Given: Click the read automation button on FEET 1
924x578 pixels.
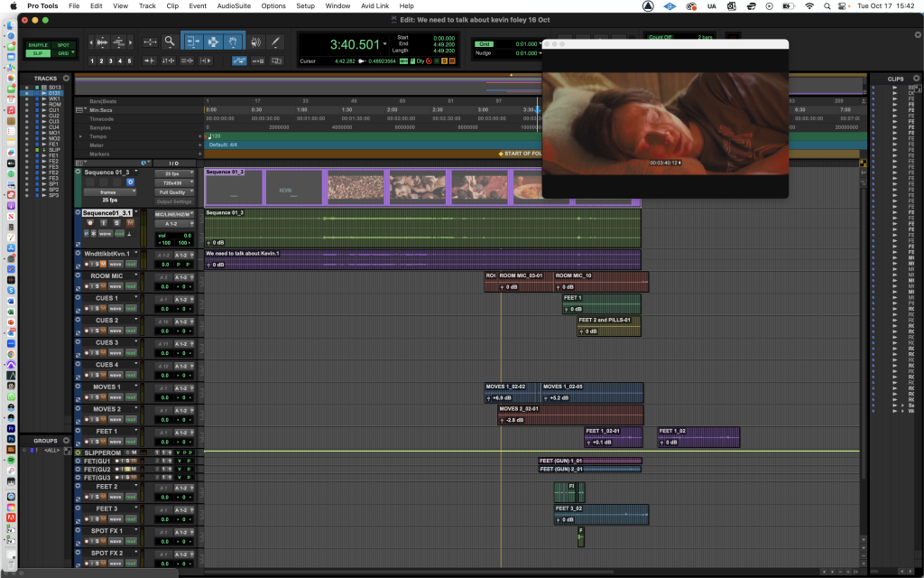Looking at the screenshot, I should pos(131,443).
